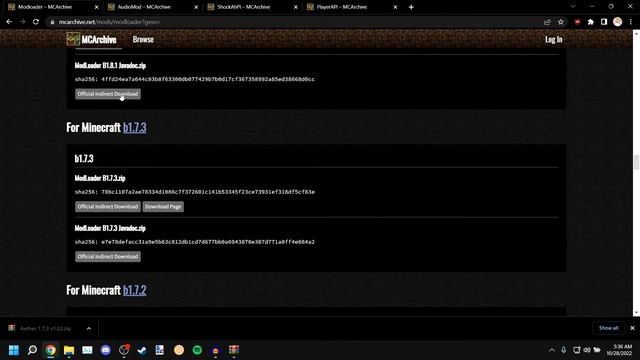The height and width of the screenshot is (360, 640).
Task: Share this page from the address bar
Action: point(547,22)
